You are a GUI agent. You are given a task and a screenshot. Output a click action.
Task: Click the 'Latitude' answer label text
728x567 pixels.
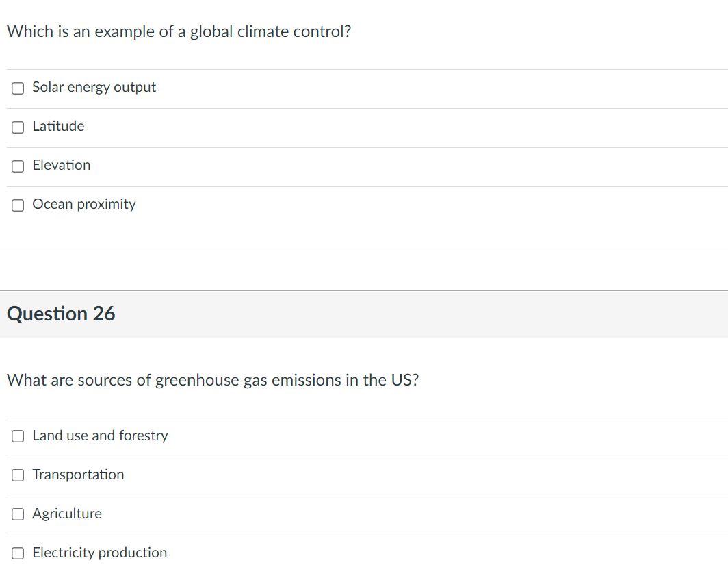(58, 126)
